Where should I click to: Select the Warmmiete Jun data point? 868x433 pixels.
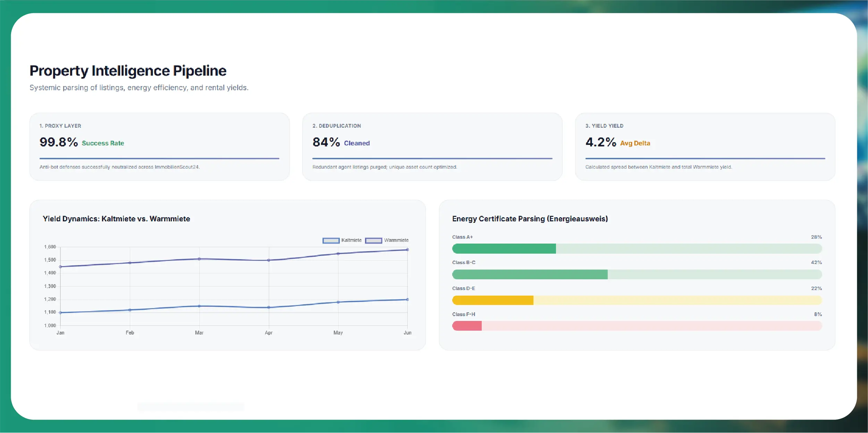click(x=407, y=250)
